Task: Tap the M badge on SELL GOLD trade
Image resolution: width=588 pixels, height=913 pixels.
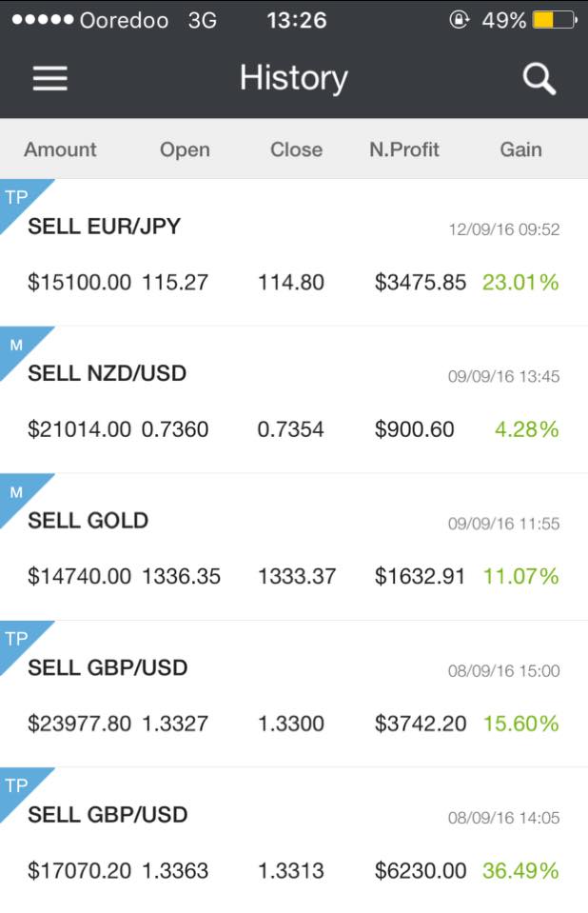Action: click(17, 492)
